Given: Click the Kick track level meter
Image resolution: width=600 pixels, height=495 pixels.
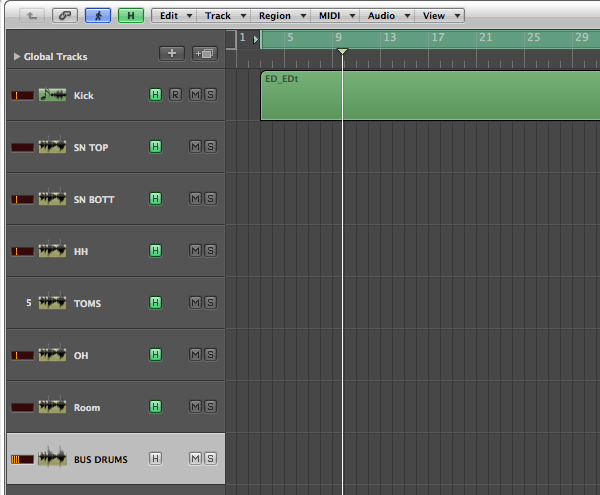Looking at the screenshot, I should point(22,95).
